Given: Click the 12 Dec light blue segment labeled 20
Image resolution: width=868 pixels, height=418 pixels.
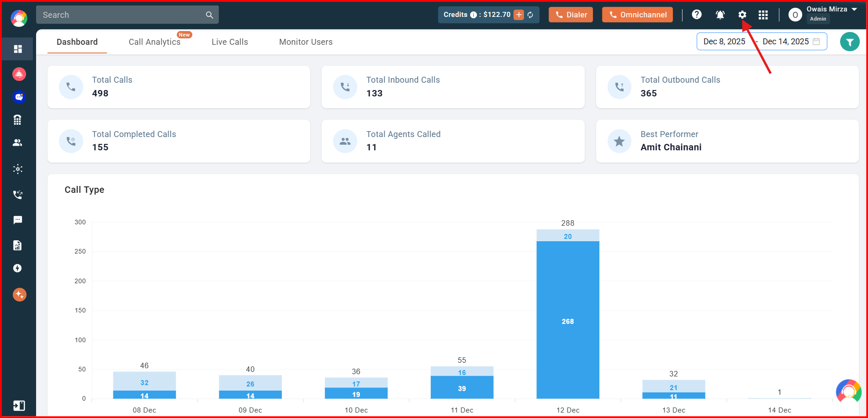Looking at the screenshot, I should (x=568, y=235).
